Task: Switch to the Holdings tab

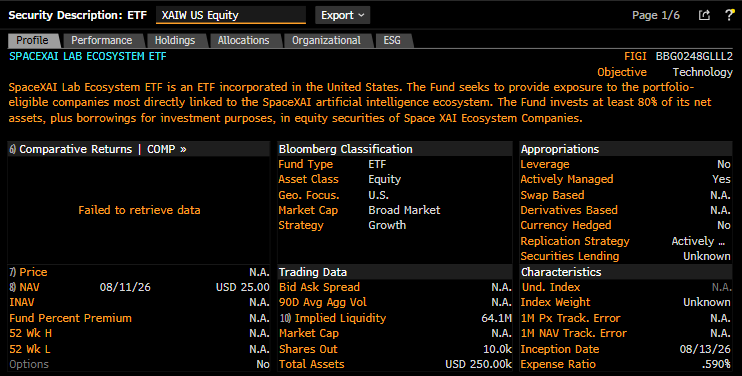Action: (x=175, y=41)
